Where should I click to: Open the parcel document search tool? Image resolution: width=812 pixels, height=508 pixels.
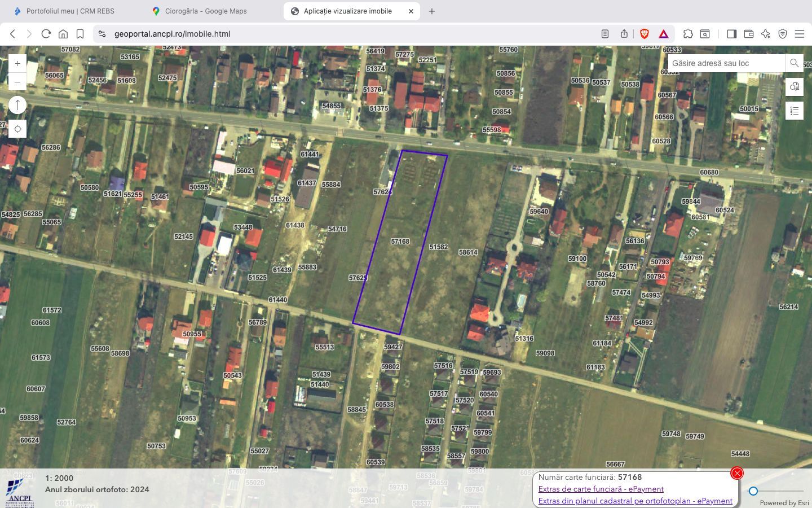pyautogui.click(x=795, y=87)
